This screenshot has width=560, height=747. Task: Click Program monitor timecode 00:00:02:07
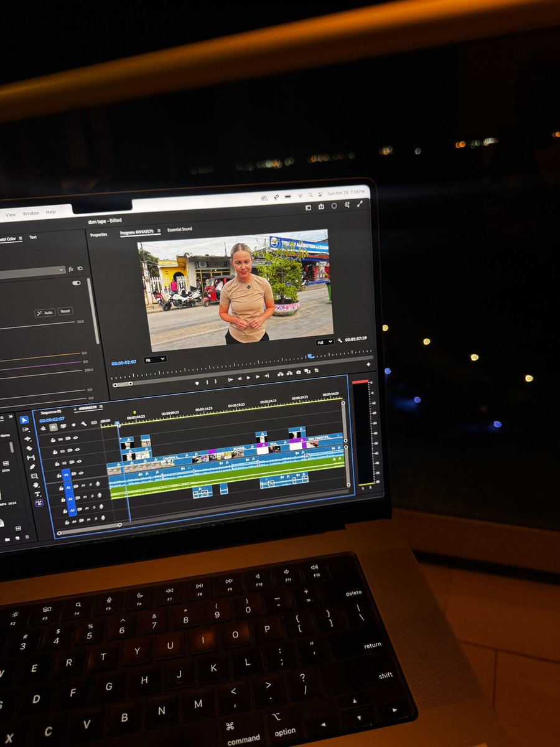[x=124, y=362]
